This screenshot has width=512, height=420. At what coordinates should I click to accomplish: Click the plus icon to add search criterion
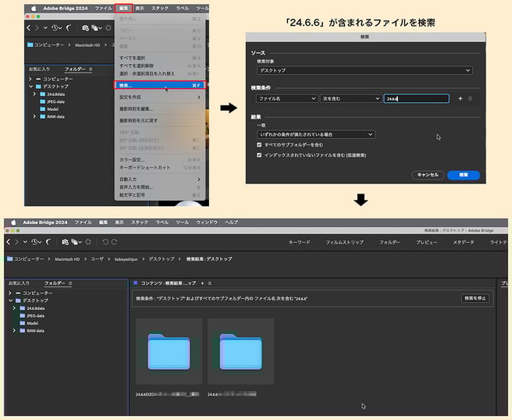460,99
